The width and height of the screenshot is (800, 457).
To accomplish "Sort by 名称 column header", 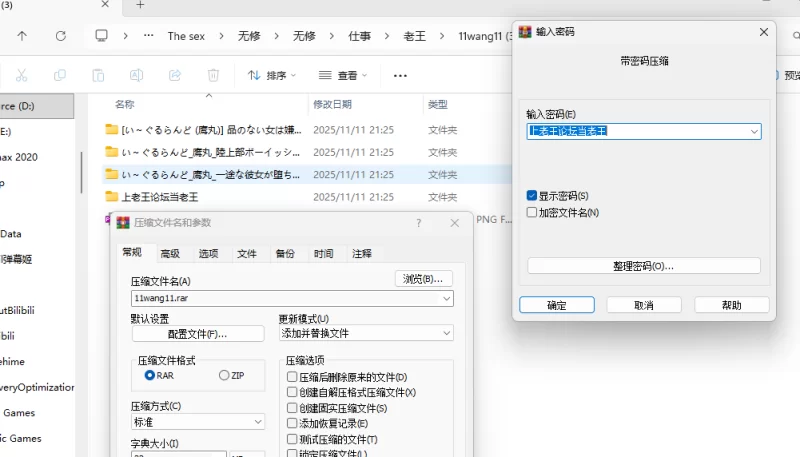I will click(x=124, y=105).
